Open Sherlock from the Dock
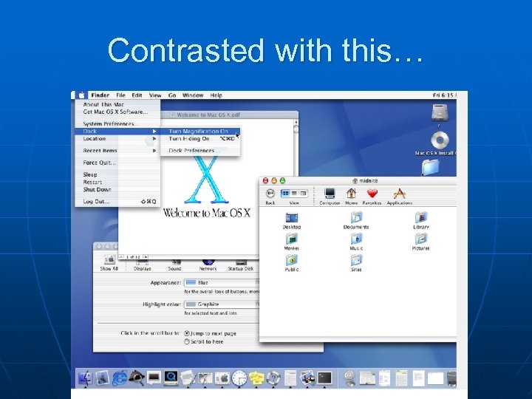 [x=137, y=378]
